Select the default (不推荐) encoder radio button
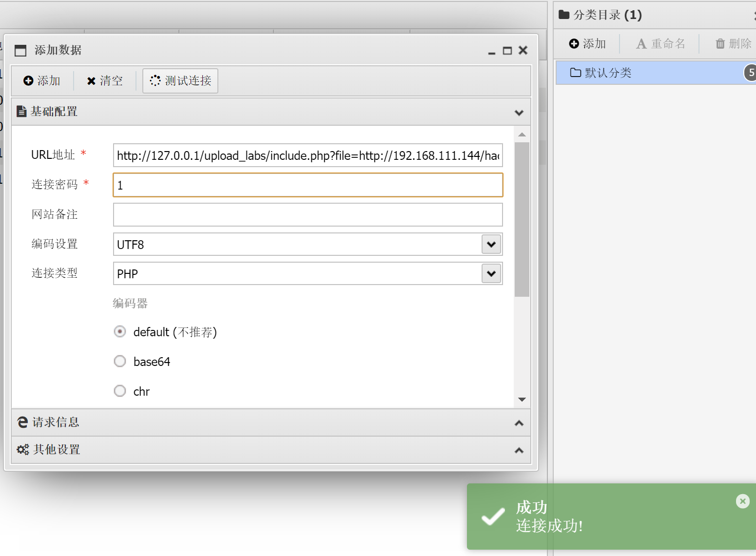756x556 pixels. point(120,332)
